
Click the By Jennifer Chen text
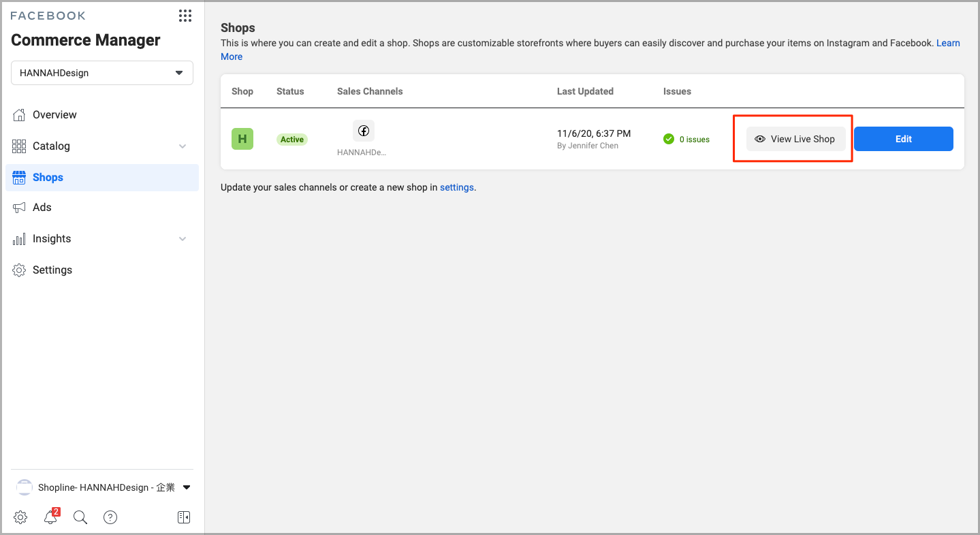click(588, 146)
